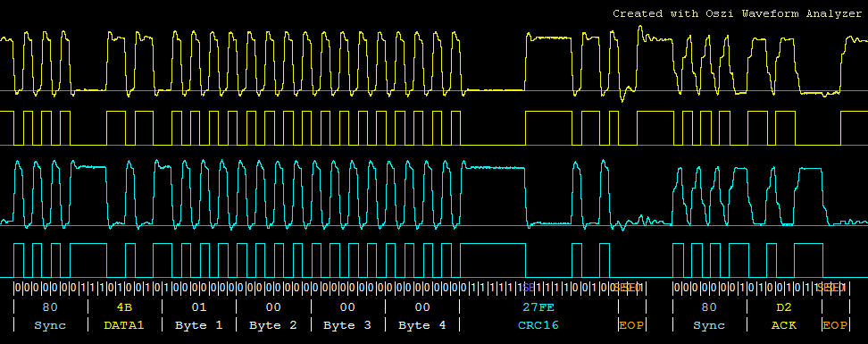Select the Byte 2 label
Screen dimensions: 868x344
tap(273, 325)
